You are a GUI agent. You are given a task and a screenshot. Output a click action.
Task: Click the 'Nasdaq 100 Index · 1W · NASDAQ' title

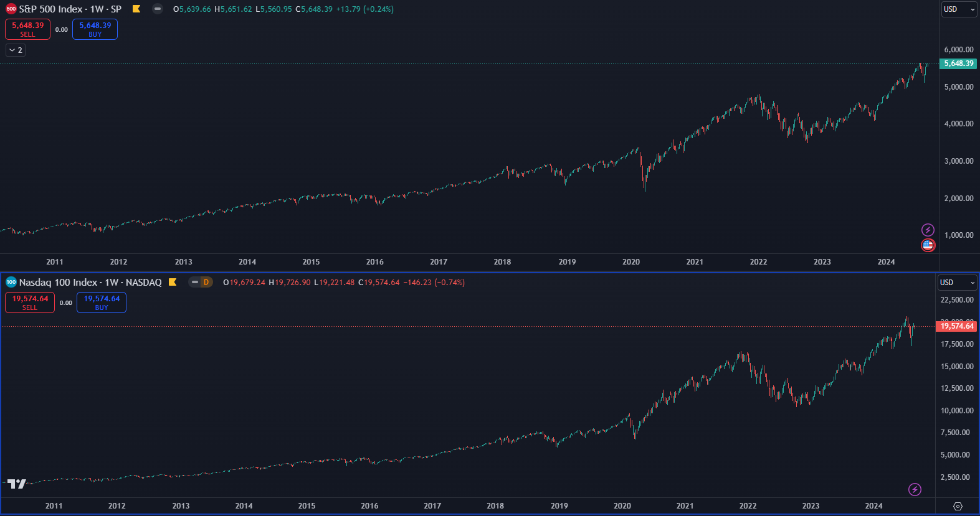pyautogui.click(x=90, y=283)
